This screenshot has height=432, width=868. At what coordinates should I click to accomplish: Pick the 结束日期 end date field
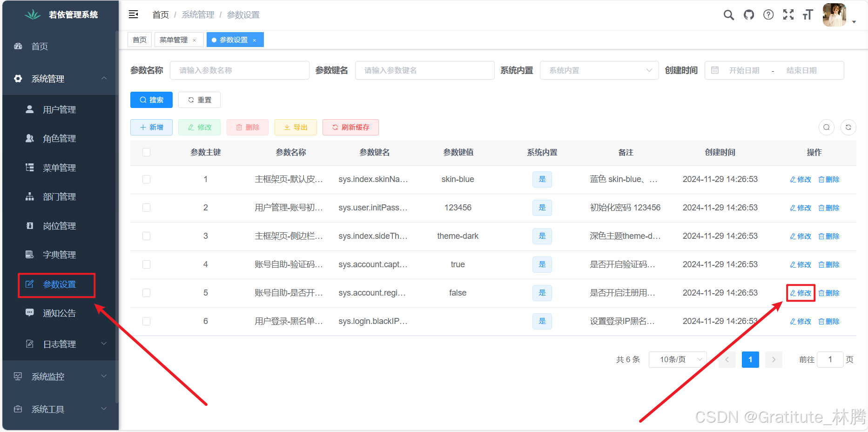pyautogui.click(x=801, y=70)
